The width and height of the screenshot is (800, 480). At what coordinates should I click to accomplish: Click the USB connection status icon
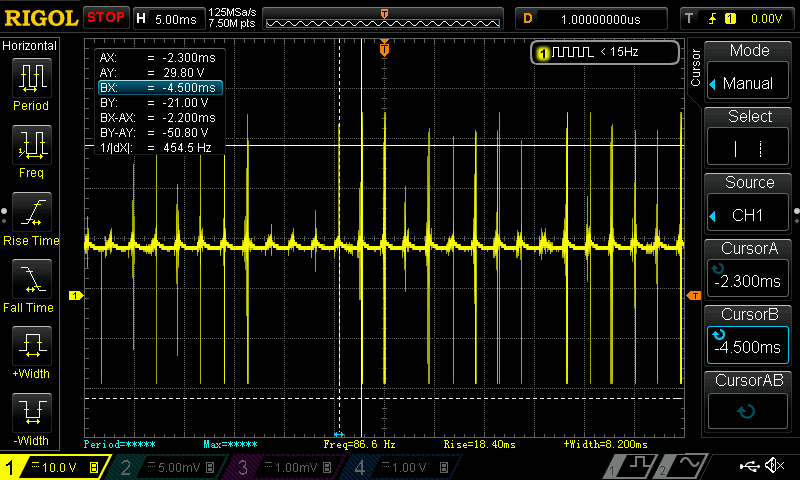pyautogui.click(x=751, y=465)
